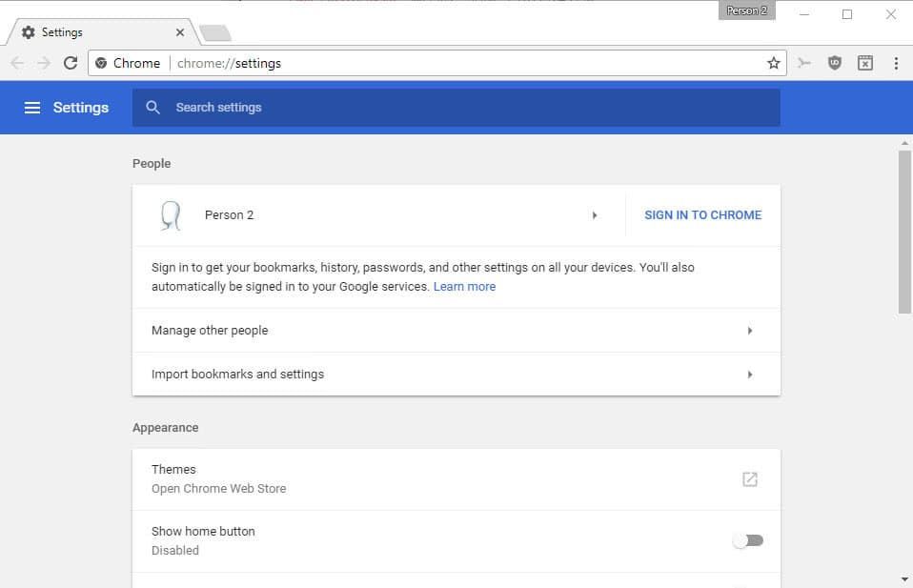Open the Themes external link icon
Screen dimensions: 913x588
pyautogui.click(x=750, y=479)
